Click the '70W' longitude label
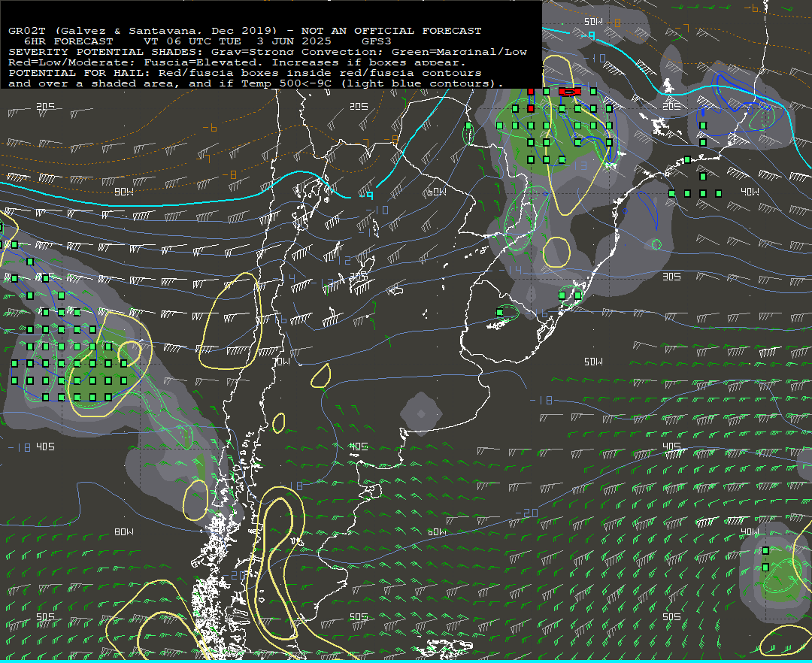Image resolution: width=812 pixels, height=663 pixels. pyautogui.click(x=281, y=362)
